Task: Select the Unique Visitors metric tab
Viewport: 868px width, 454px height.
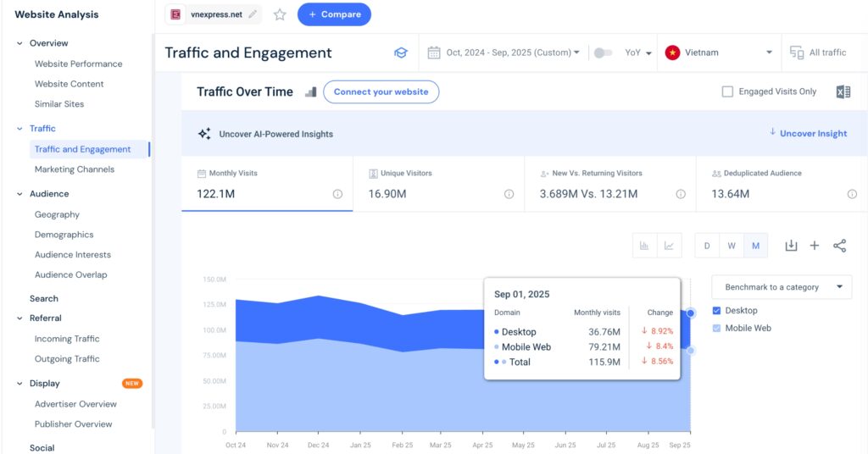Action: (438, 184)
